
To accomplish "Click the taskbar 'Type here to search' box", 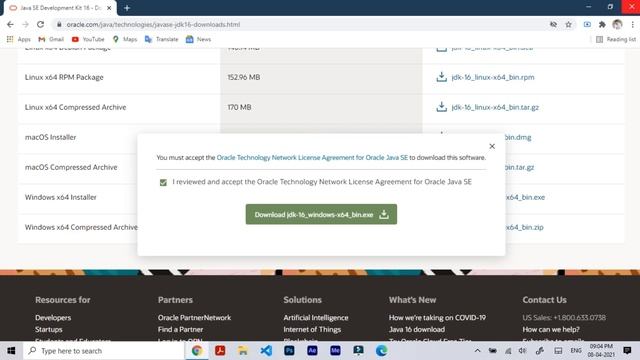I will (x=104, y=351).
